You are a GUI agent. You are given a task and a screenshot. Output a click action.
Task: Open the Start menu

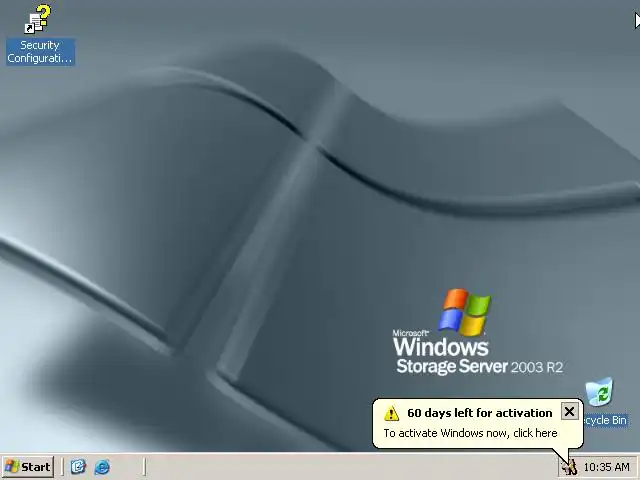tap(28, 467)
